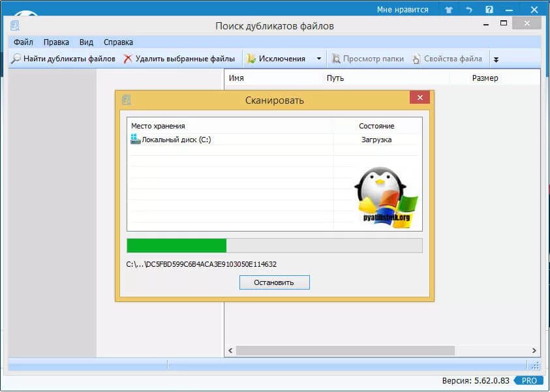
Task: Click the resize grip in status bar
Action: (535, 366)
